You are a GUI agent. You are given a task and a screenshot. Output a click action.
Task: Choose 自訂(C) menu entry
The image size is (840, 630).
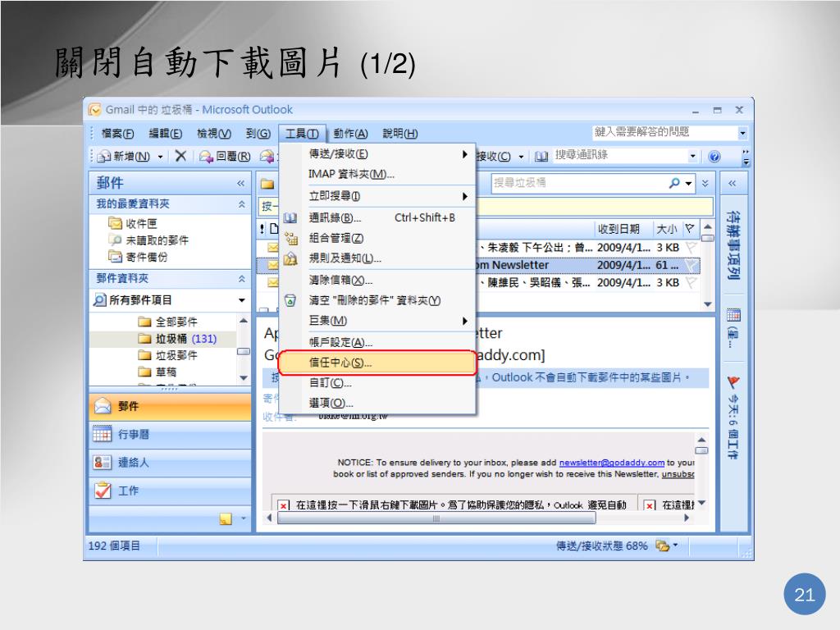(377, 383)
